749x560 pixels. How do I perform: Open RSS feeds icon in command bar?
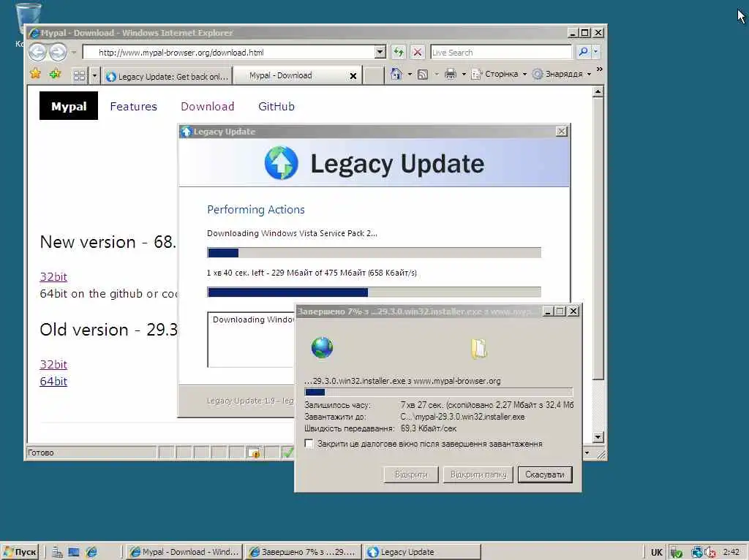423,75
